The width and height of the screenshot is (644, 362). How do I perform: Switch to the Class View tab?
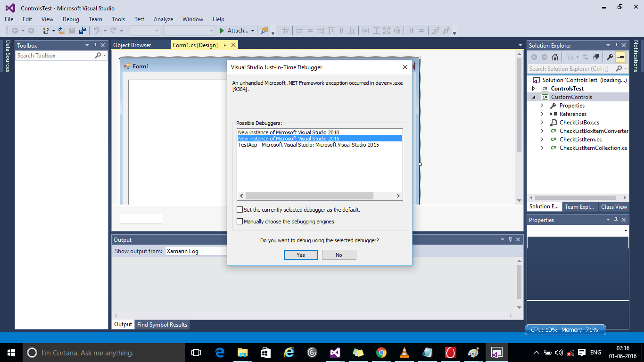tap(614, 206)
